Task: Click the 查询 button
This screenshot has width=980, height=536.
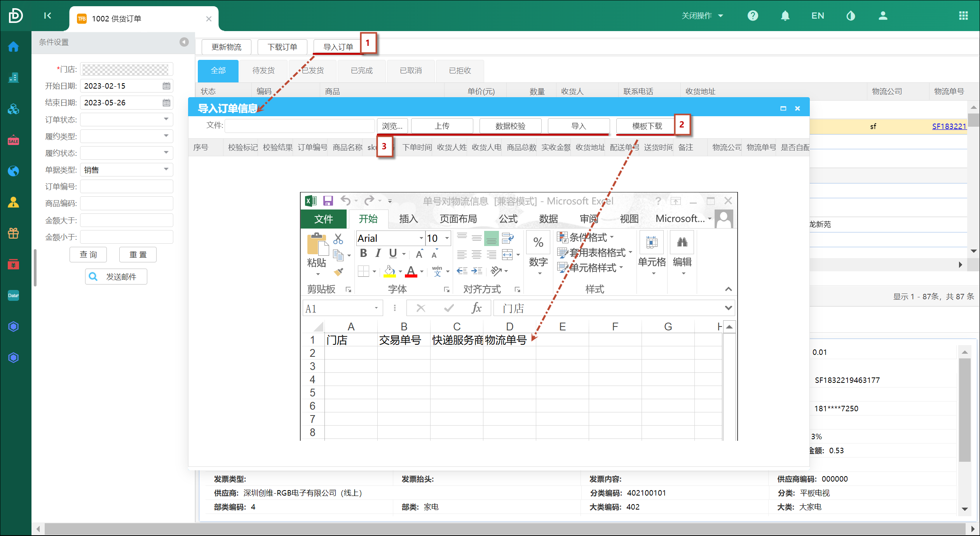Action: pos(88,255)
